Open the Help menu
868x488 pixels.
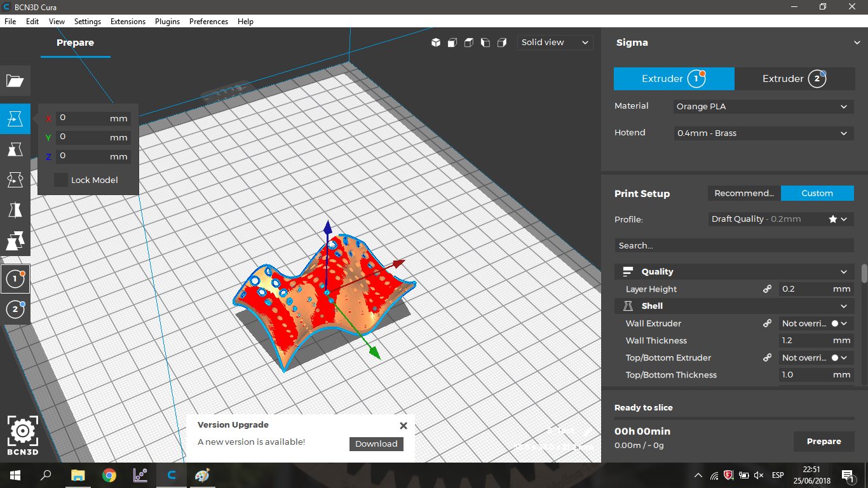click(245, 21)
